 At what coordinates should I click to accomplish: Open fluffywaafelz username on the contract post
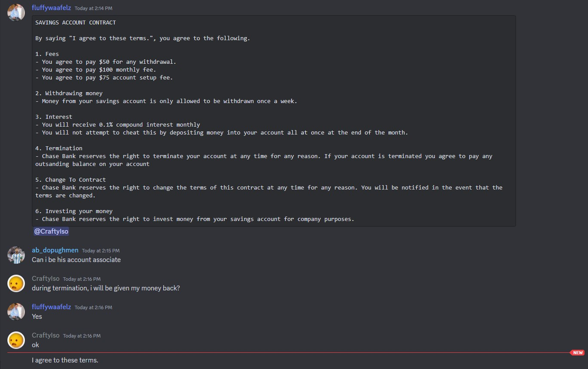(x=52, y=8)
